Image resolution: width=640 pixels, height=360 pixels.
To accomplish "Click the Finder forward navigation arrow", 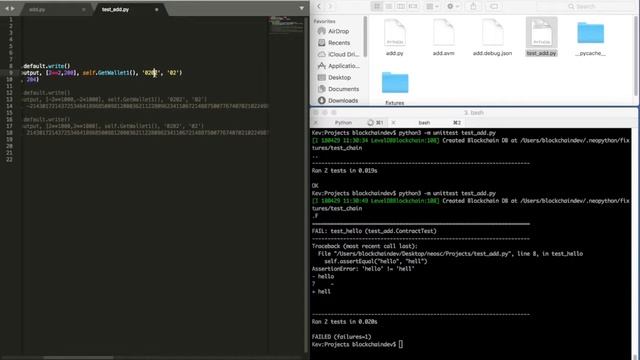I will (x=330, y=6).
